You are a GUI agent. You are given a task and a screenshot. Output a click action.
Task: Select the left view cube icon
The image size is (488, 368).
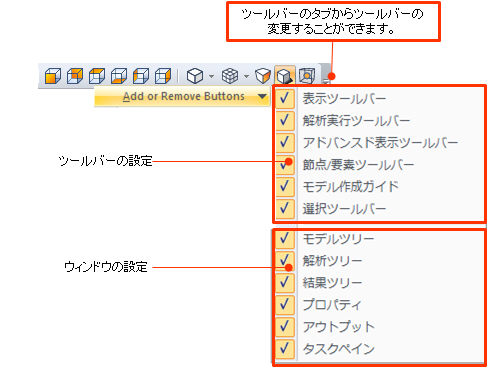pos(141,76)
